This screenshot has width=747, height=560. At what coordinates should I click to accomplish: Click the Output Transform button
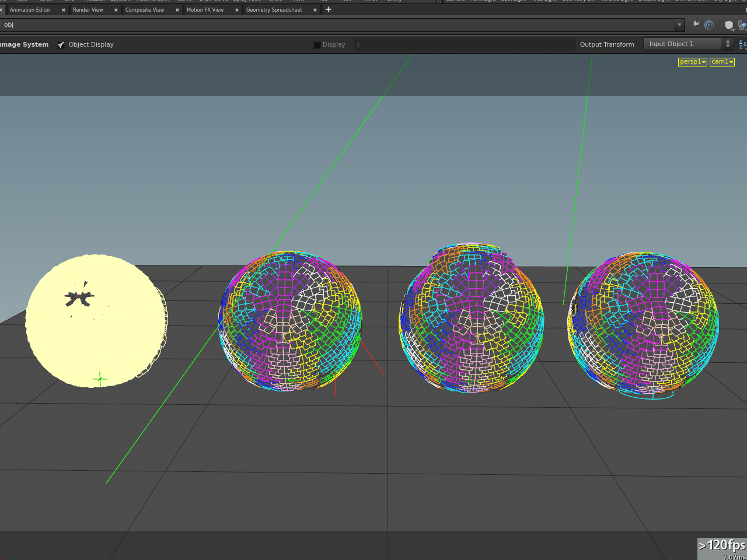click(607, 44)
